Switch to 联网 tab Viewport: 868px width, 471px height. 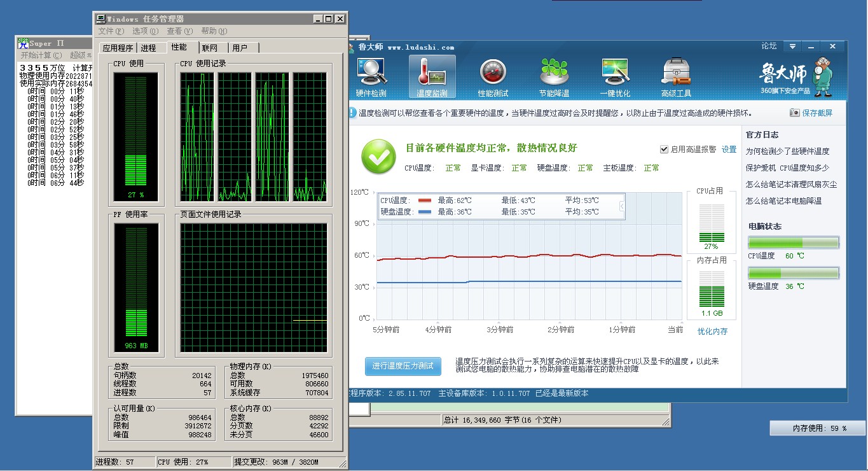210,48
